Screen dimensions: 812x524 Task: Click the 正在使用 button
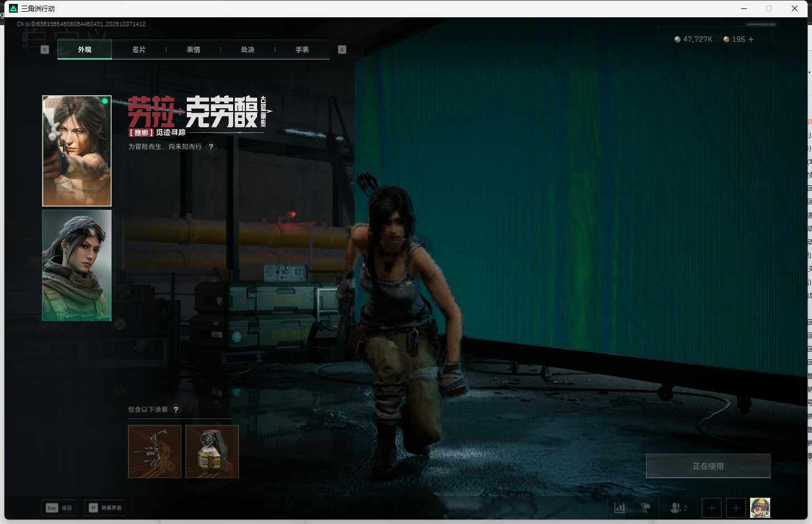[708, 466]
